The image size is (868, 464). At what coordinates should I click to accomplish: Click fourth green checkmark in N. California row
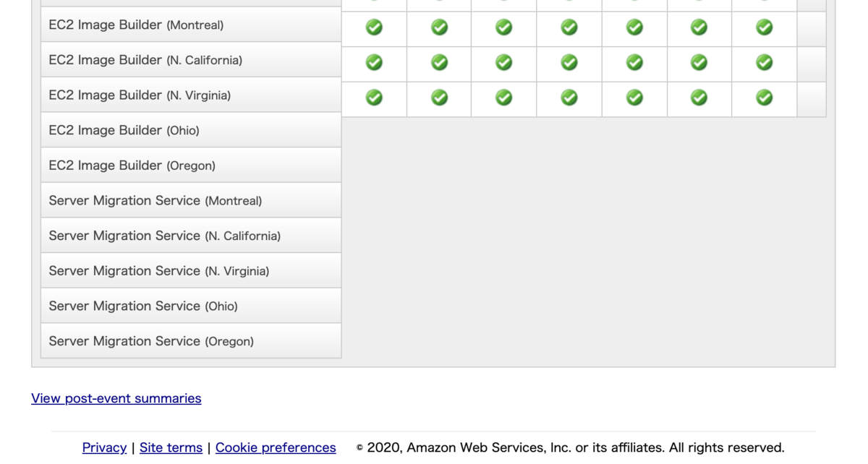(x=569, y=62)
